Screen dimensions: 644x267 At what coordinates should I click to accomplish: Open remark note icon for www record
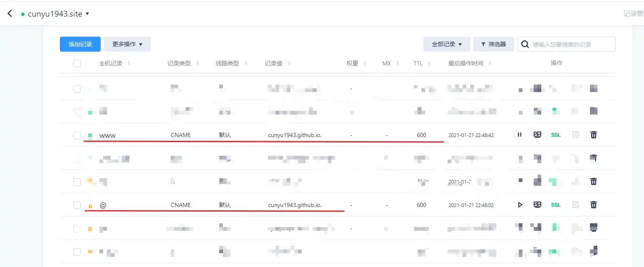point(576,135)
